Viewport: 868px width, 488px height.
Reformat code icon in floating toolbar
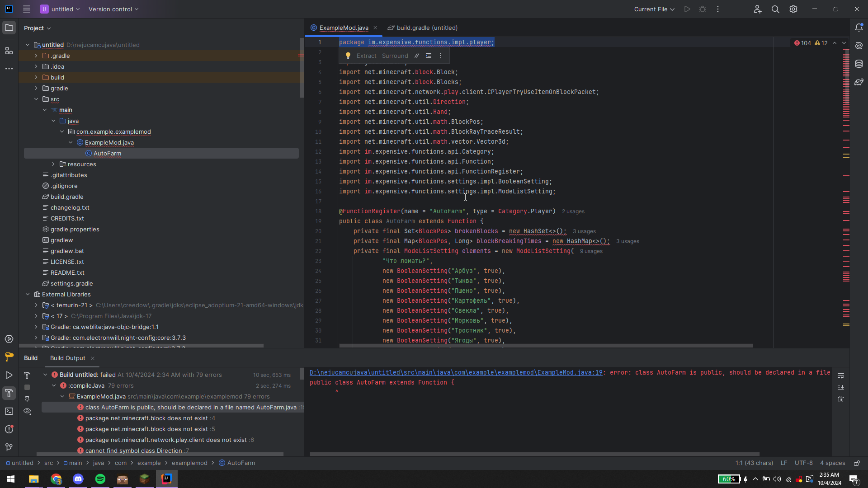[x=429, y=56]
